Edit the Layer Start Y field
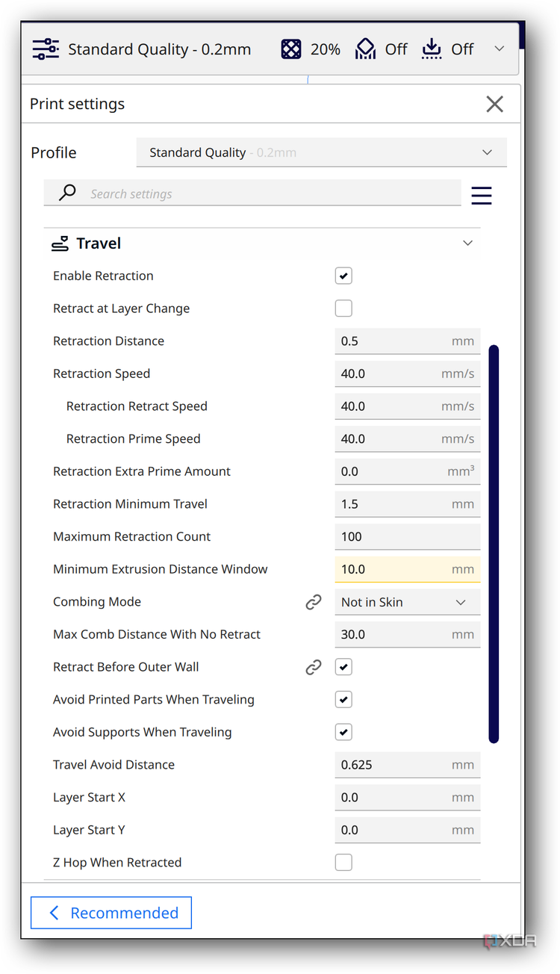The width and height of the screenshot is (560, 974). tap(408, 830)
